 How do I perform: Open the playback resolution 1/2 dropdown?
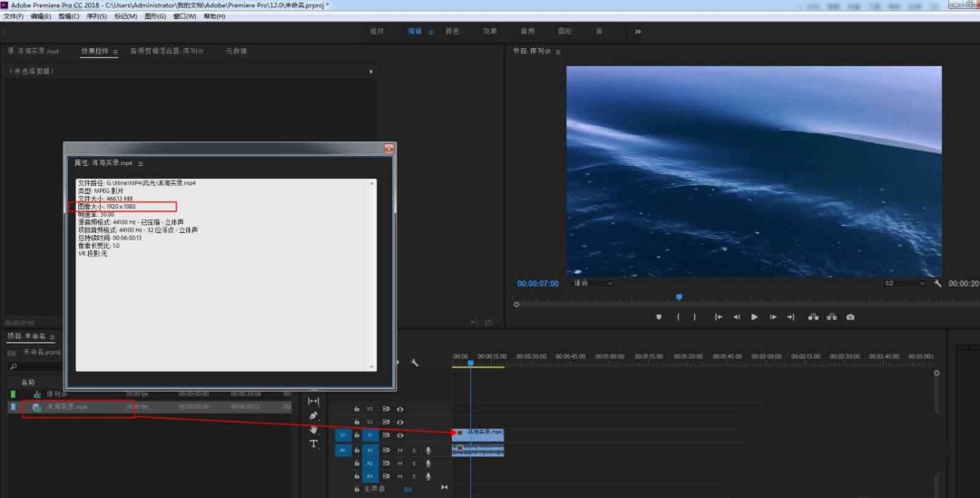[x=905, y=283]
